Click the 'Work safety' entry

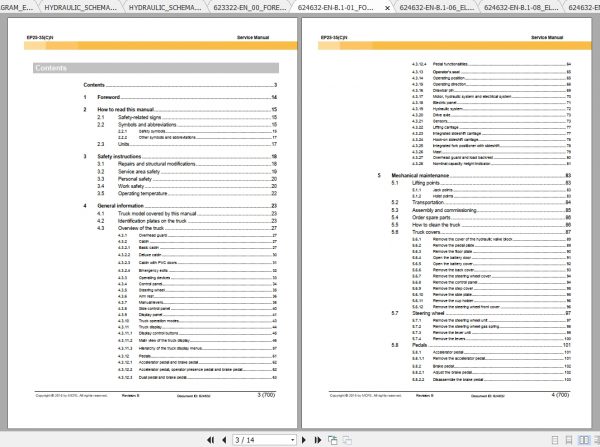(x=187, y=186)
